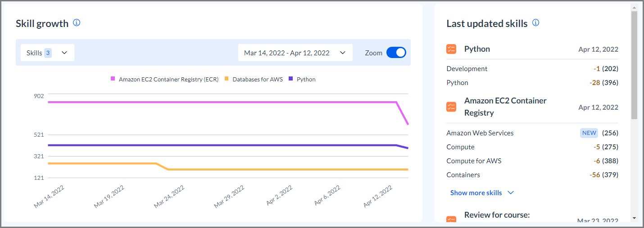Toggle Amazon EC2 Container Registry legend series
The image size is (644, 228).
pyautogui.click(x=164, y=79)
